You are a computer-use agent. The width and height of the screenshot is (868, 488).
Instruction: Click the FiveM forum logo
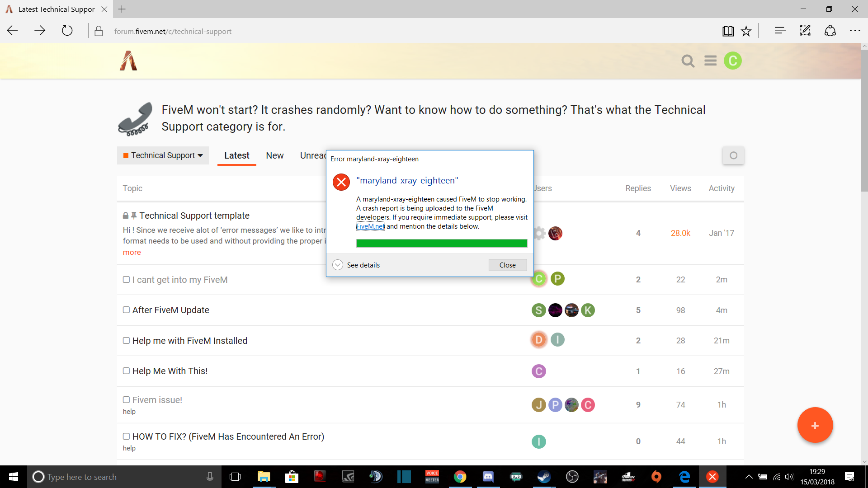(128, 61)
